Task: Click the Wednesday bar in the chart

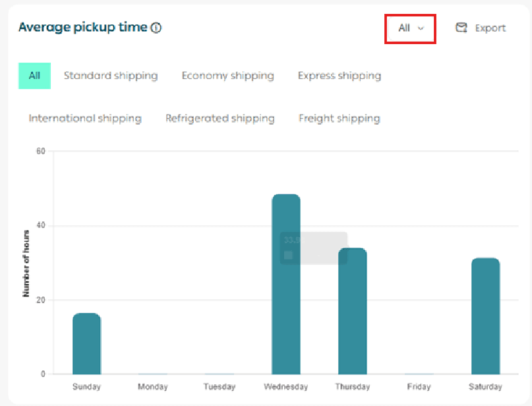Action: pos(286,285)
